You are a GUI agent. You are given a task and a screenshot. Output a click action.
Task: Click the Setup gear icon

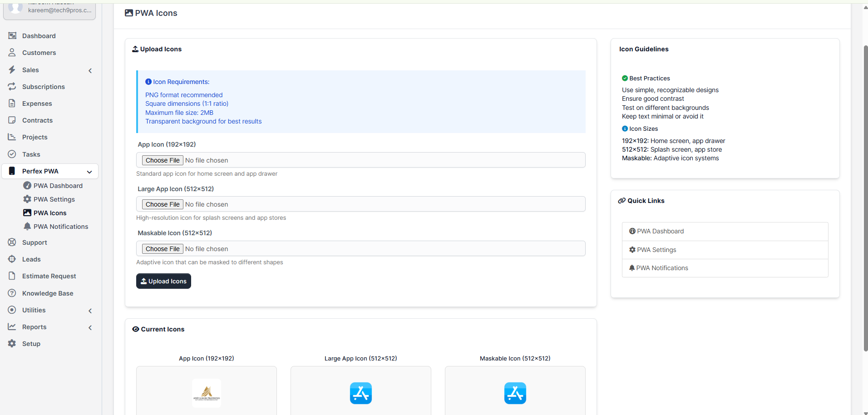tap(12, 343)
